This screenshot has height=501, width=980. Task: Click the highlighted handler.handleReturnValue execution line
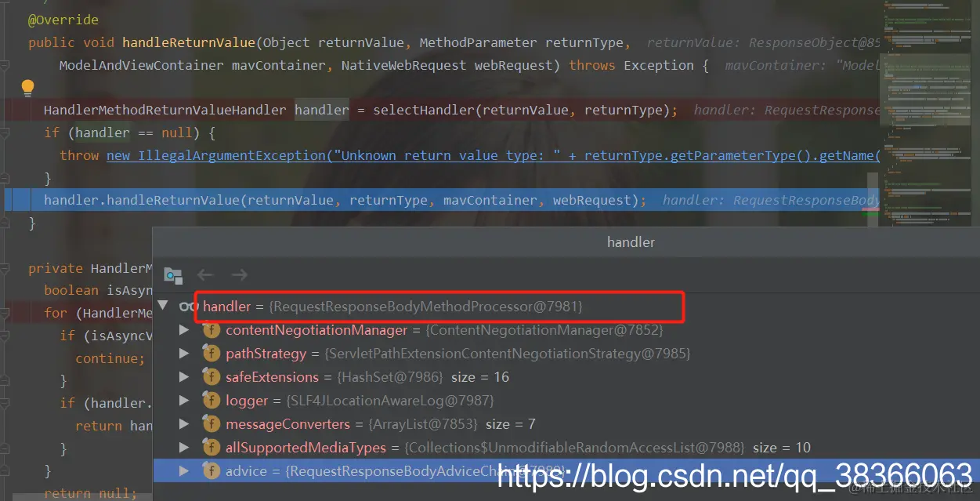pyautogui.click(x=440, y=200)
